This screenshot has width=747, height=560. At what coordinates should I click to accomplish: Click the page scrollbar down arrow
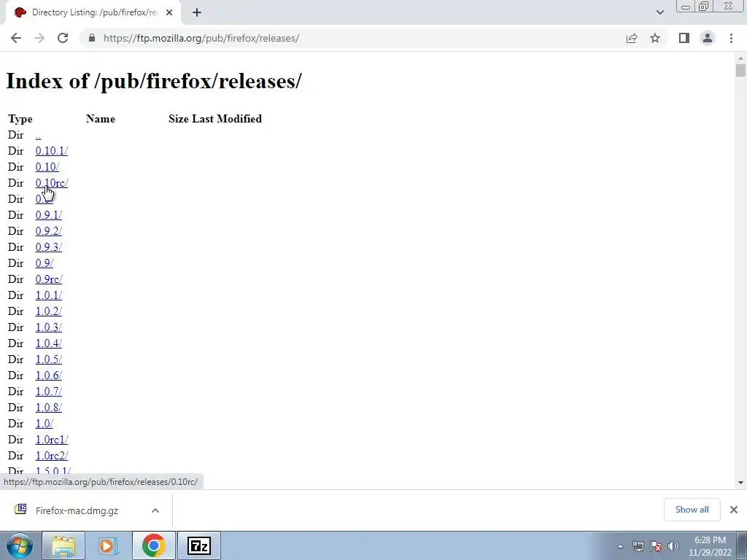pyautogui.click(x=740, y=483)
